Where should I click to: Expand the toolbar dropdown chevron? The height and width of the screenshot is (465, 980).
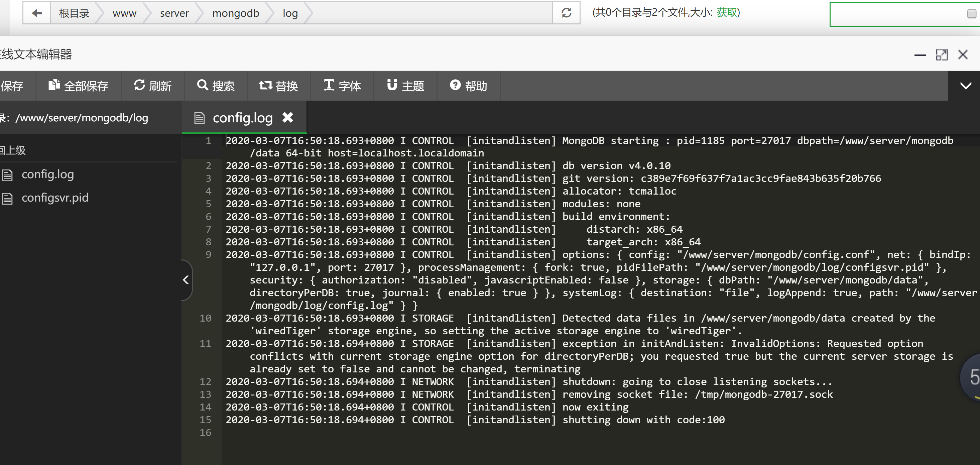pyautogui.click(x=965, y=86)
